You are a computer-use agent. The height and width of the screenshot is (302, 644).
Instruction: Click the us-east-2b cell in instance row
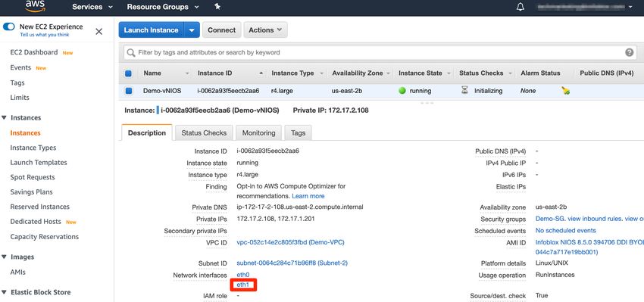(347, 91)
